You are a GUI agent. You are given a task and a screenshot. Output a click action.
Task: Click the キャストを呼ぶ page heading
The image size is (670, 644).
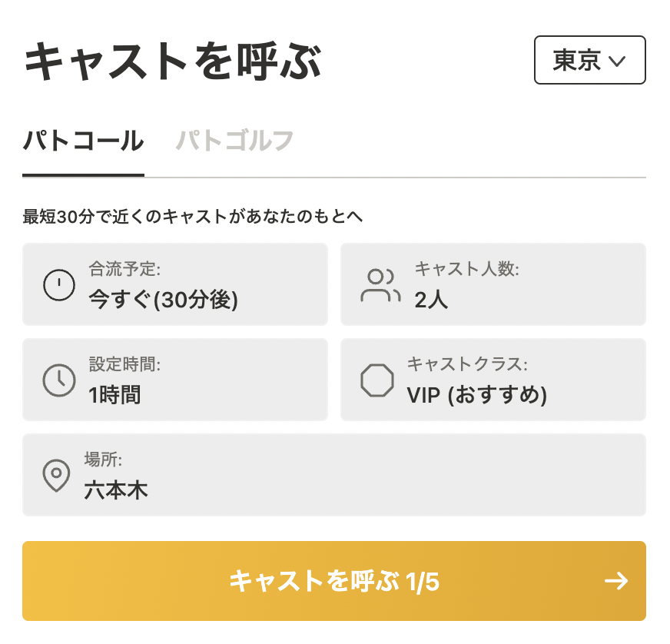tap(173, 62)
